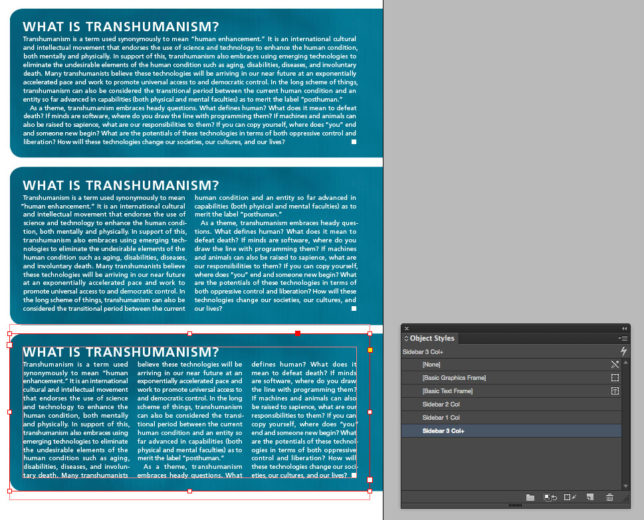Click the Quick Apply lightning icon
644x520 pixels.
tap(623, 351)
